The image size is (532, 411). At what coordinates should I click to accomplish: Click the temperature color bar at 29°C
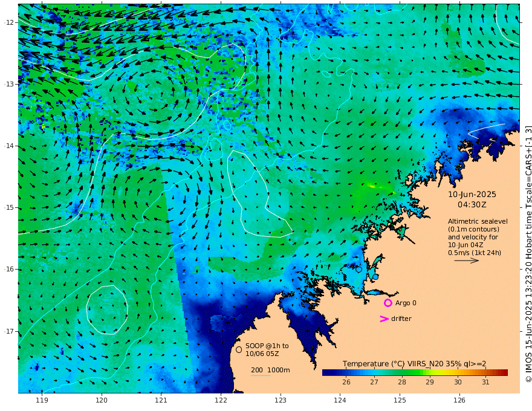tap(430, 373)
